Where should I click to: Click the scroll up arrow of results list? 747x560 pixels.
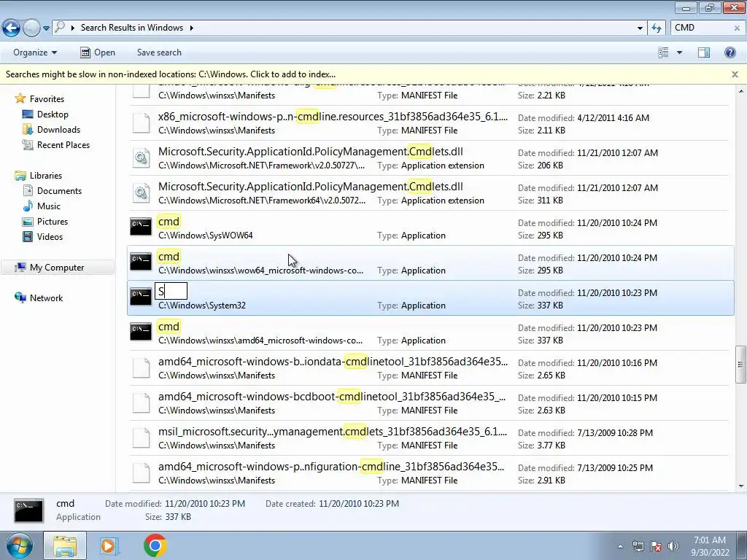(740, 90)
